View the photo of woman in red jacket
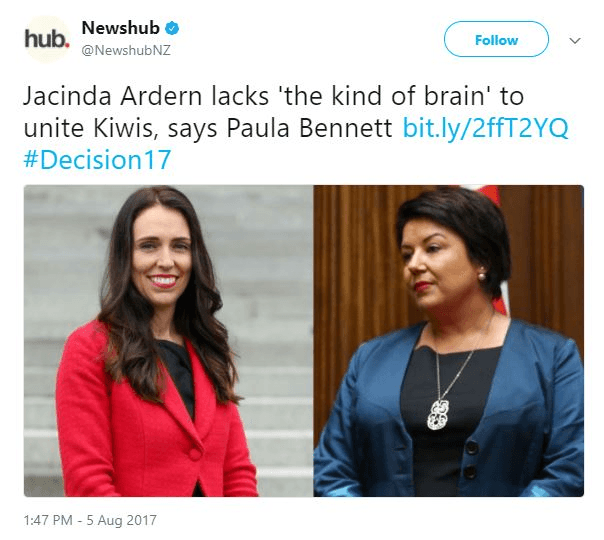The height and width of the screenshot is (540, 604). (168, 341)
